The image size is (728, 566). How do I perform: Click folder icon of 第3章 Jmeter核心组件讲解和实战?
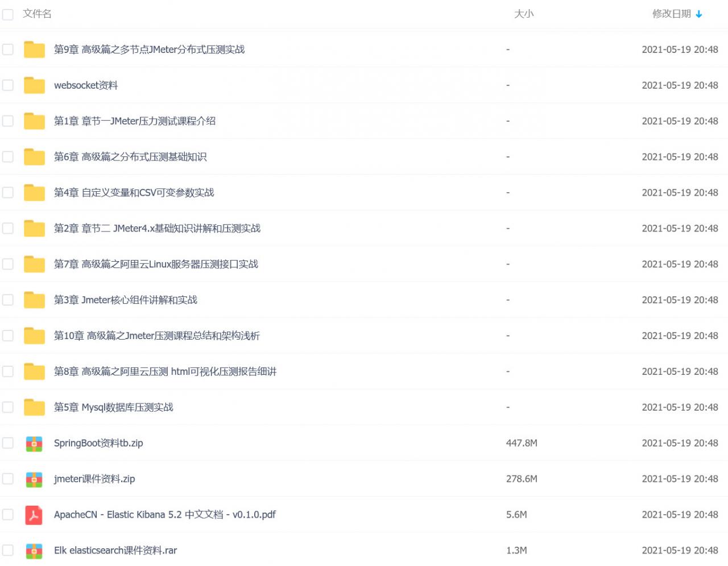pyautogui.click(x=34, y=300)
